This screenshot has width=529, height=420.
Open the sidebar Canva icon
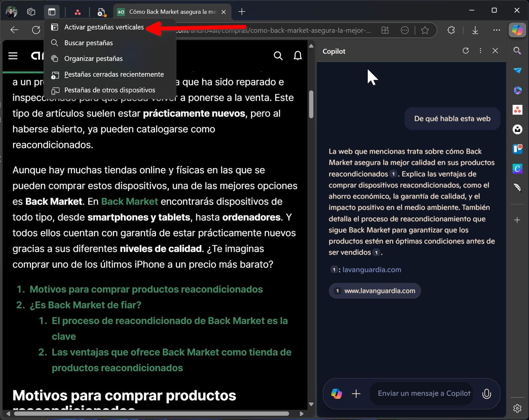click(517, 169)
